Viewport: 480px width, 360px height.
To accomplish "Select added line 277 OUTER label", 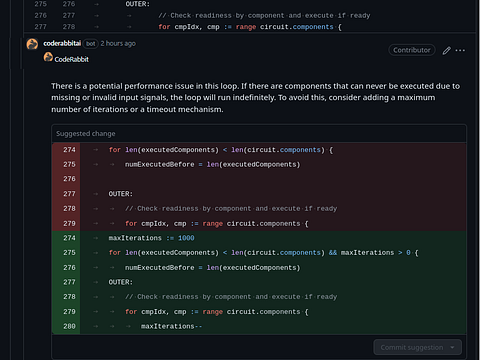I will tap(259, 282).
